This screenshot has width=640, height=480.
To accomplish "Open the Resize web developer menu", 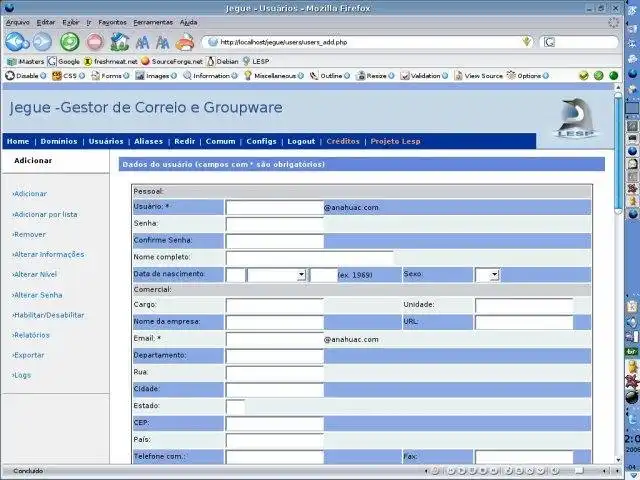I will [x=375, y=76].
